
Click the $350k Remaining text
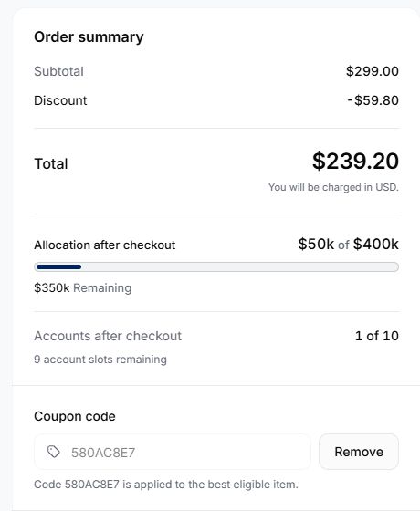(x=83, y=288)
